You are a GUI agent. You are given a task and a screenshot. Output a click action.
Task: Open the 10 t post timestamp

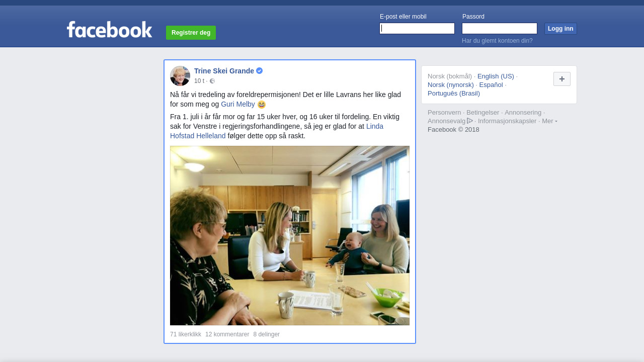click(x=199, y=81)
